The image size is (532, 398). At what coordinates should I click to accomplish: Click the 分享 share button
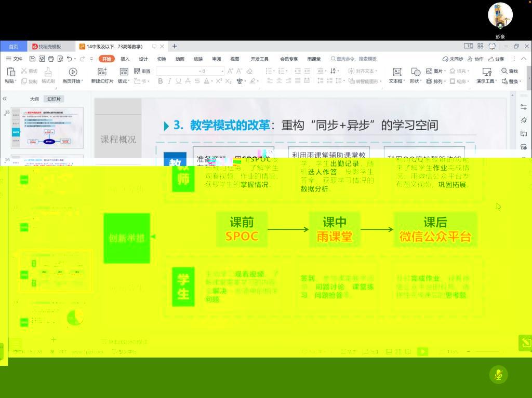tap(496, 59)
